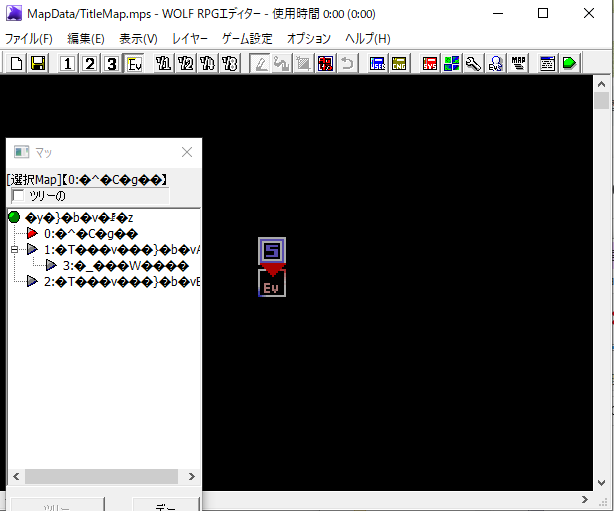
Task: Open the window list panel icon
Action: 547,63
